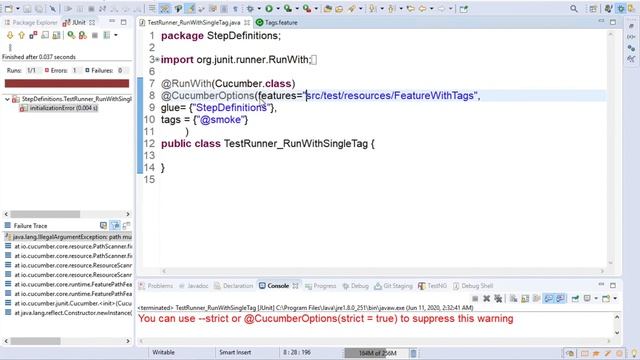Toggle Show Failures Only in JUnit view

click(33, 36)
